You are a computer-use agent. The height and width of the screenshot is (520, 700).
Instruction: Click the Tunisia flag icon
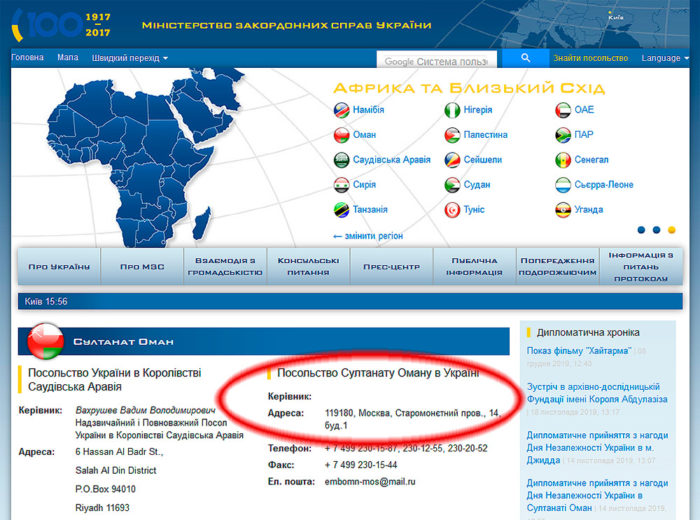(x=452, y=210)
